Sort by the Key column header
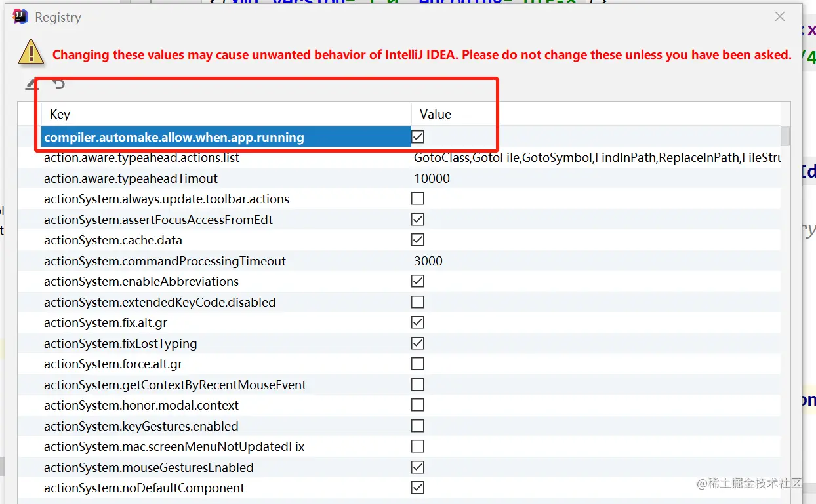The image size is (816, 504). point(226,114)
